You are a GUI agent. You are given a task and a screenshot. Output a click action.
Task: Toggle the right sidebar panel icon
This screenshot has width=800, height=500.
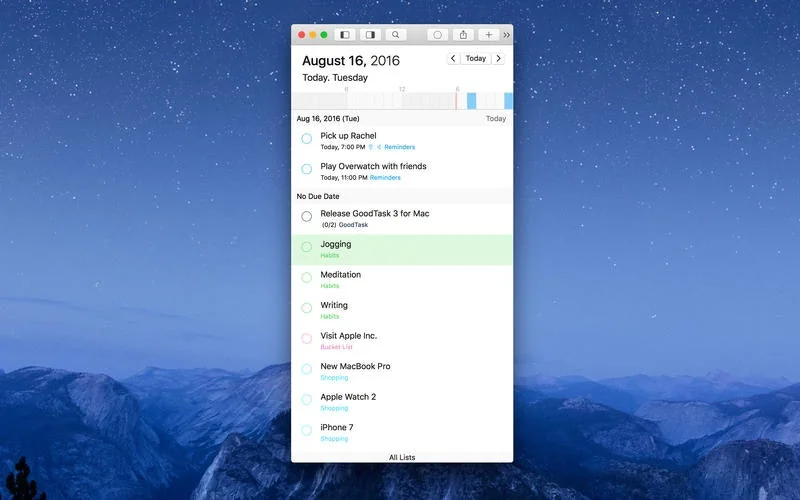370,35
